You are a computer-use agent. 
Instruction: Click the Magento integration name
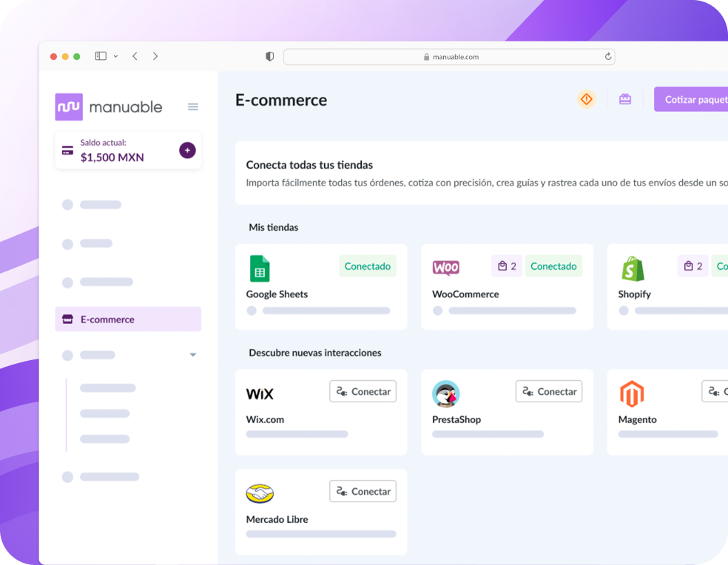coord(638,420)
